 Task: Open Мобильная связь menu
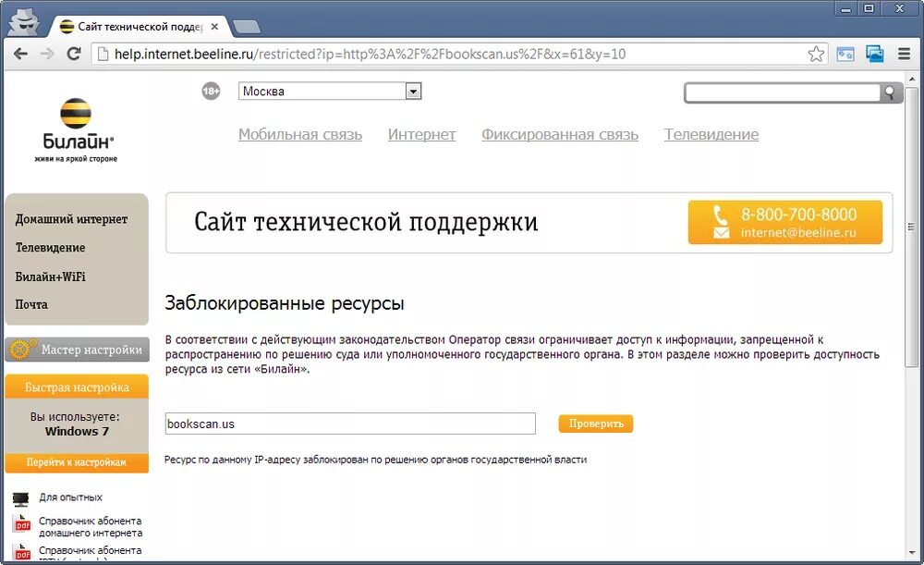coord(300,134)
